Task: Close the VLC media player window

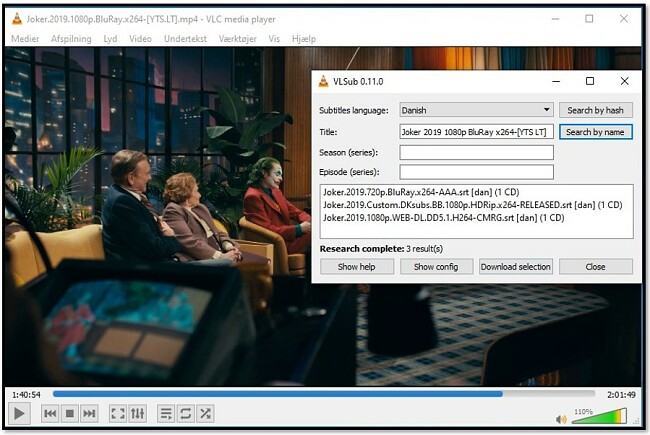Action: 623,19
